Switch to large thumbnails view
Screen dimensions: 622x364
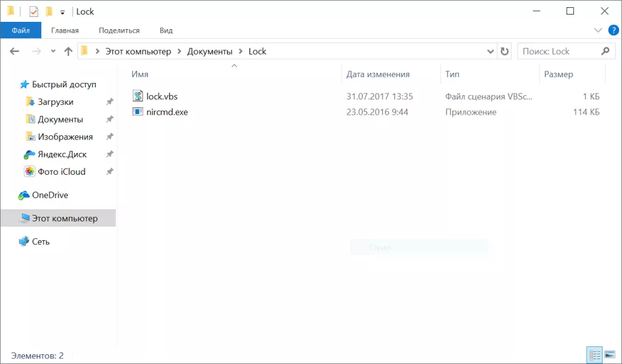click(610, 354)
